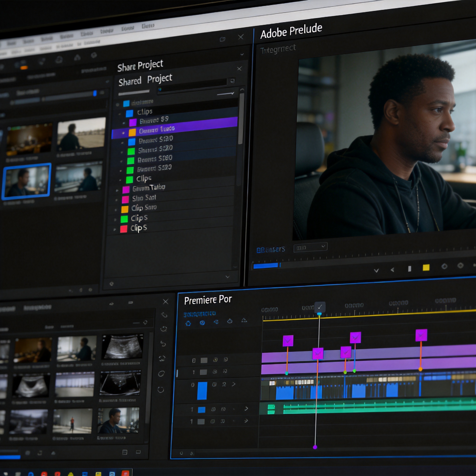Click the blue progress bar below the monitor
Screen dimensions: 476x476
266,266
